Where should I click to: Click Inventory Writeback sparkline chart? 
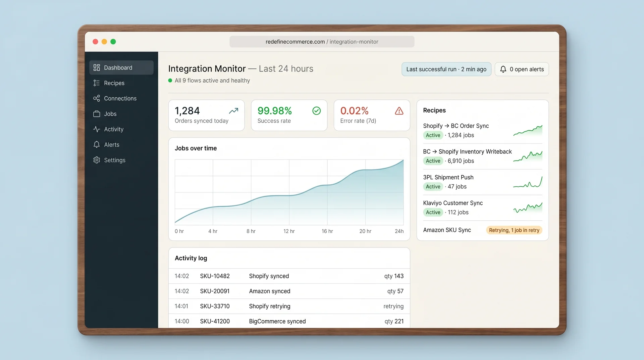[528, 156]
